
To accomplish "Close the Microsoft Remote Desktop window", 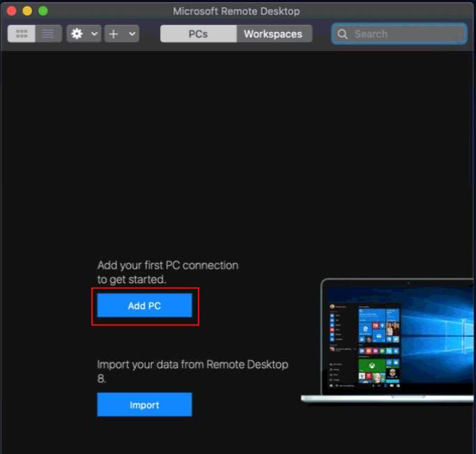I will pos(11,11).
